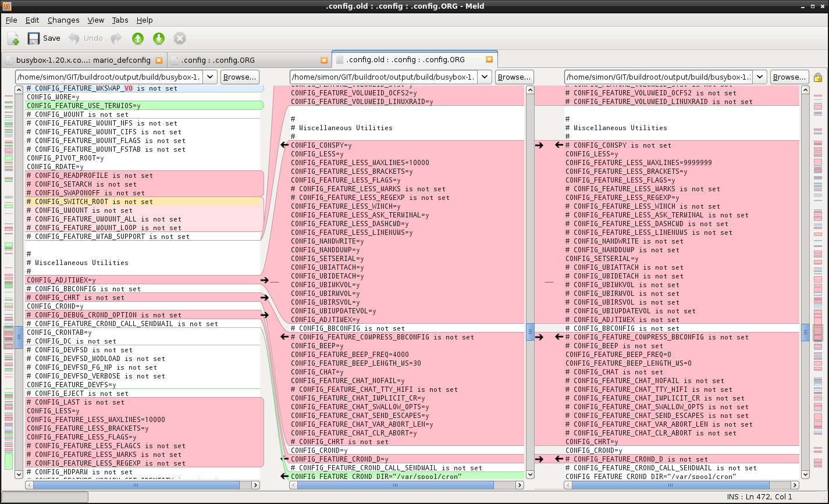Screen dimensions: 829x504
Task: Click the Stop icon in toolbar
Action: [180, 38]
